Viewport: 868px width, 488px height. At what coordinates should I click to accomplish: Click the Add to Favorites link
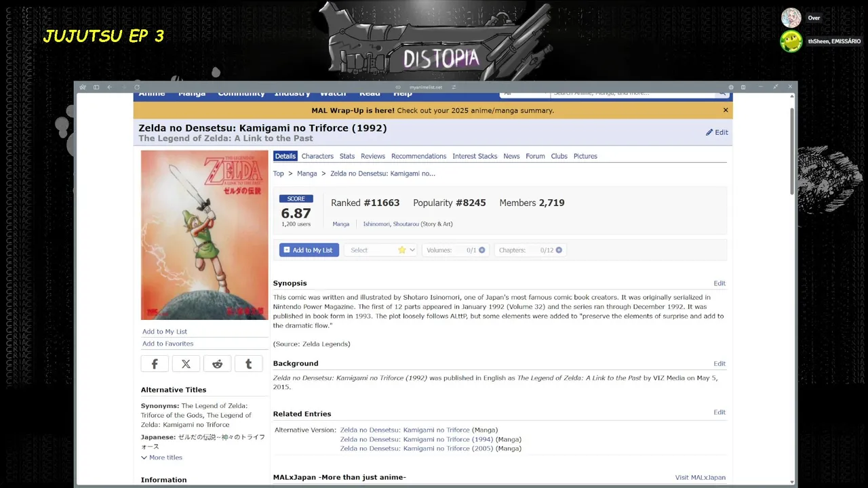tap(167, 344)
